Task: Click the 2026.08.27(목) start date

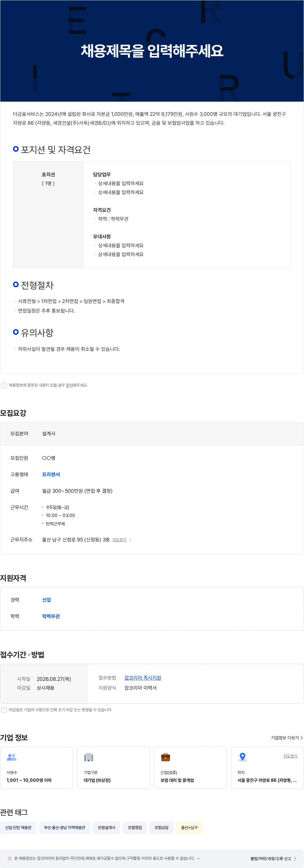Action: click(54, 679)
